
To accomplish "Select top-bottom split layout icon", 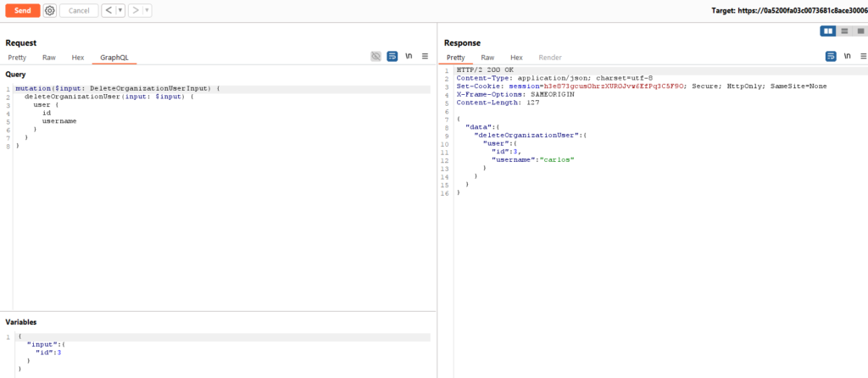I will coord(845,31).
